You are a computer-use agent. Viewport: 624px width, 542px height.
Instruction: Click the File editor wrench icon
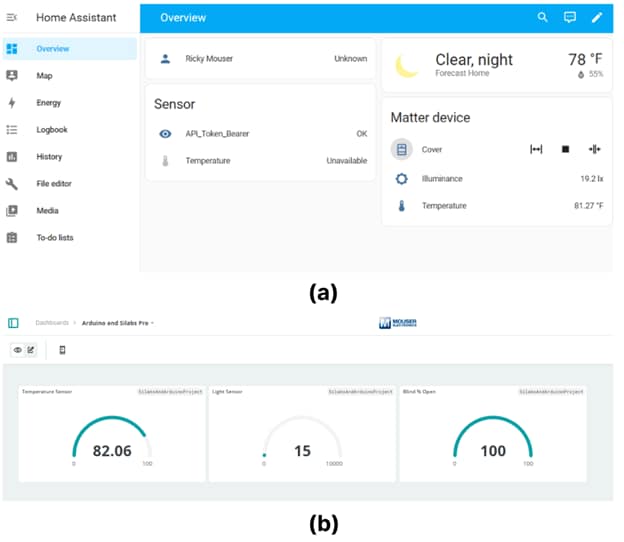click(12, 183)
